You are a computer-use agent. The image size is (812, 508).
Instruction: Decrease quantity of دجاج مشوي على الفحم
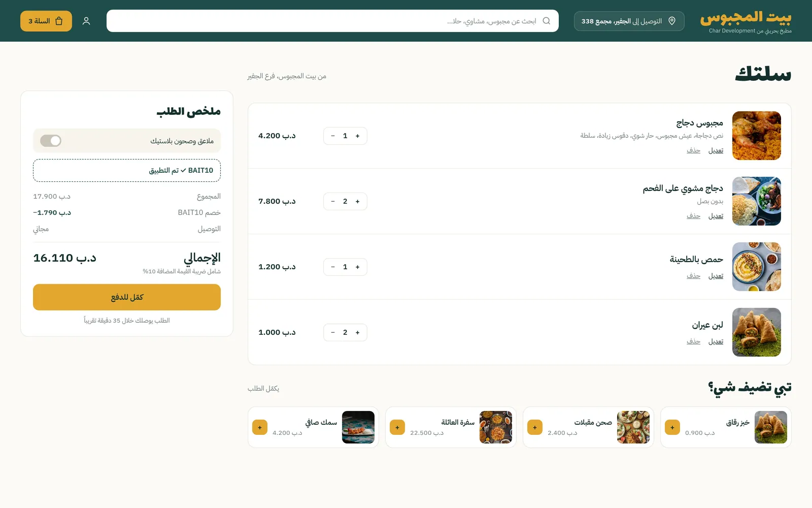[333, 202]
